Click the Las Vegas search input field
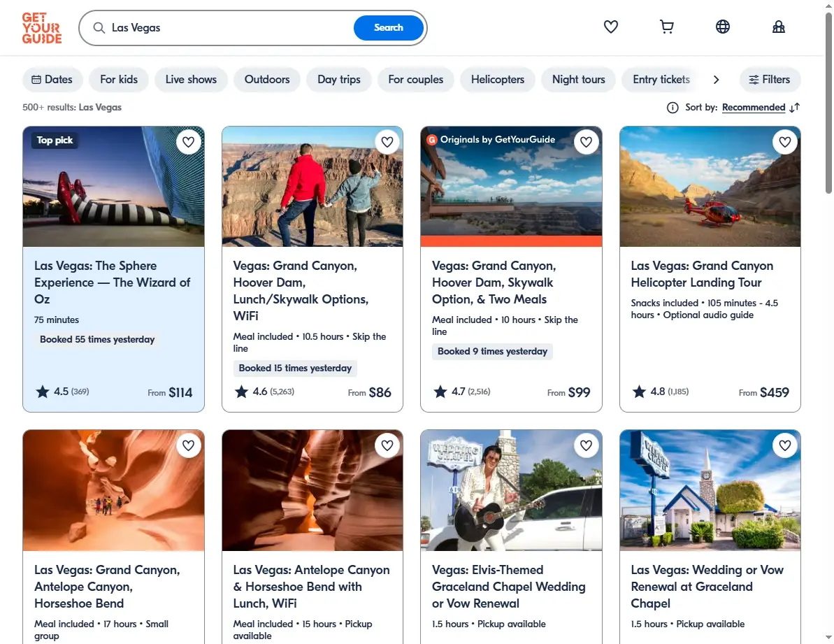 (229, 28)
